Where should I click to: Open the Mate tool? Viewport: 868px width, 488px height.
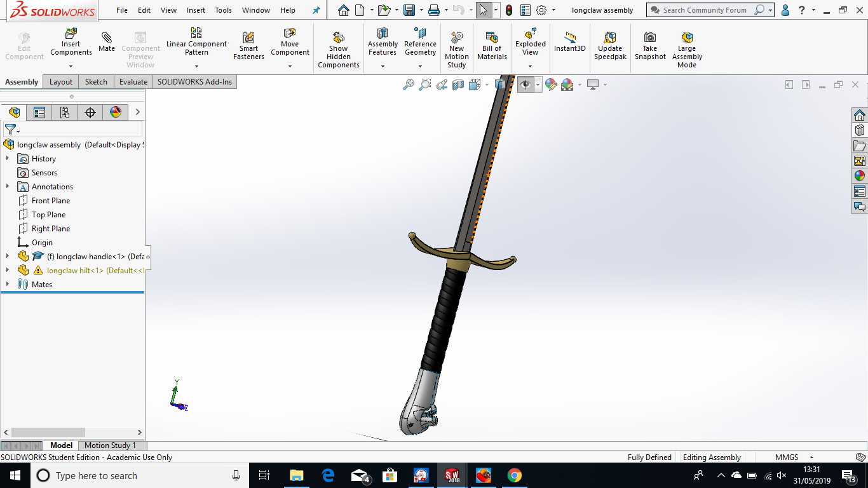(107, 42)
